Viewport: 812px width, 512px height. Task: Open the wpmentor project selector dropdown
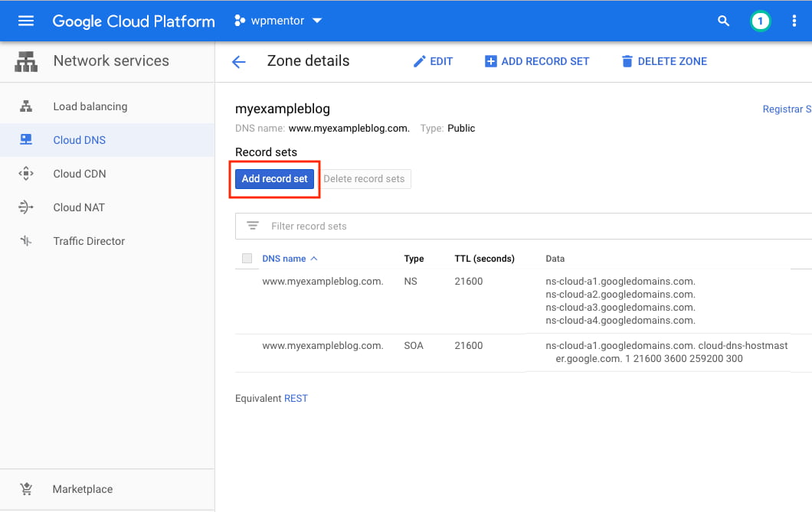click(x=278, y=21)
